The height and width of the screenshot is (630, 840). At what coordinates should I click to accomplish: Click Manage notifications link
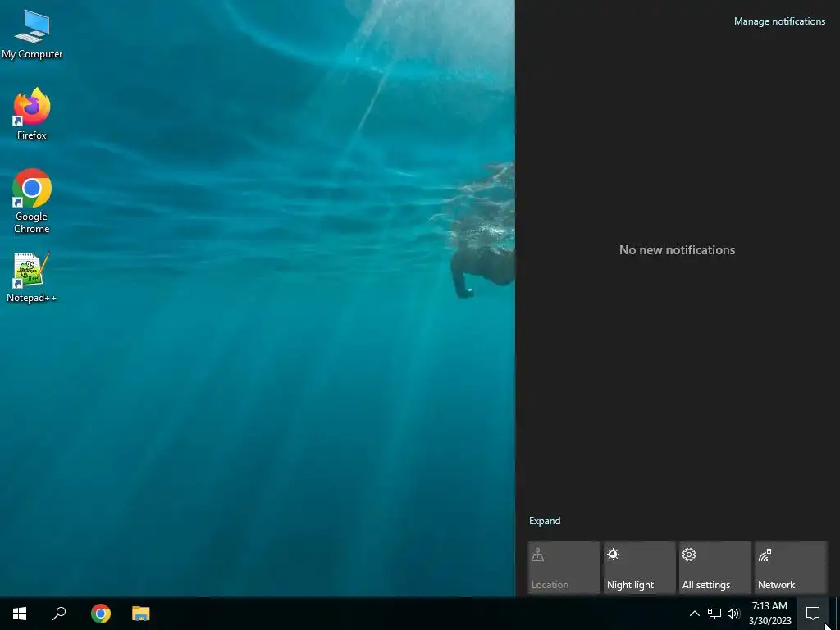coord(779,21)
